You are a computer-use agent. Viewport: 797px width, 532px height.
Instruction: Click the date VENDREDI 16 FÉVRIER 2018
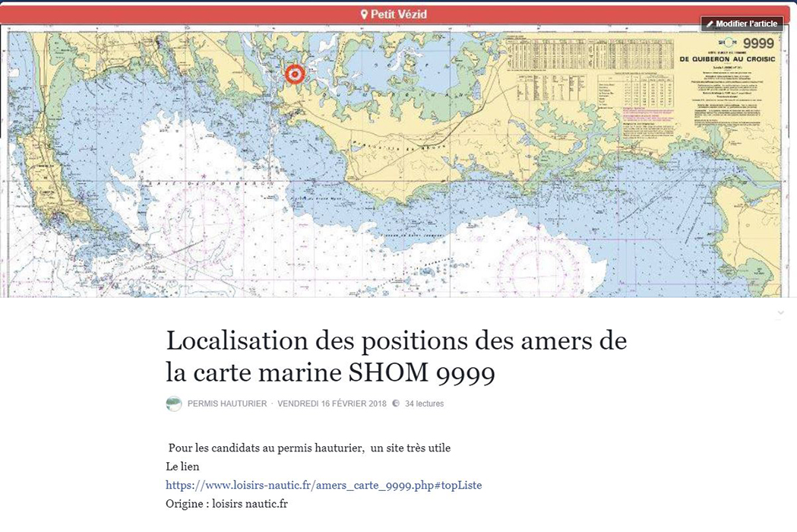click(x=332, y=404)
